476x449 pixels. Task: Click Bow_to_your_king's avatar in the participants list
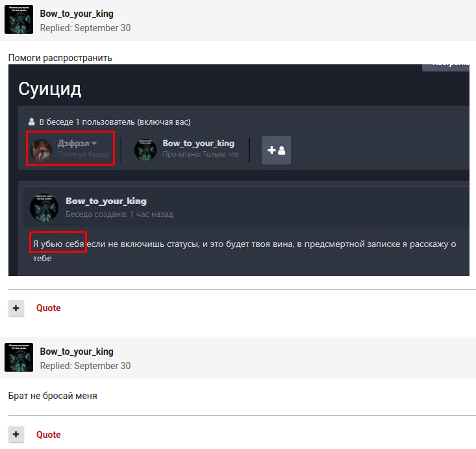point(145,150)
